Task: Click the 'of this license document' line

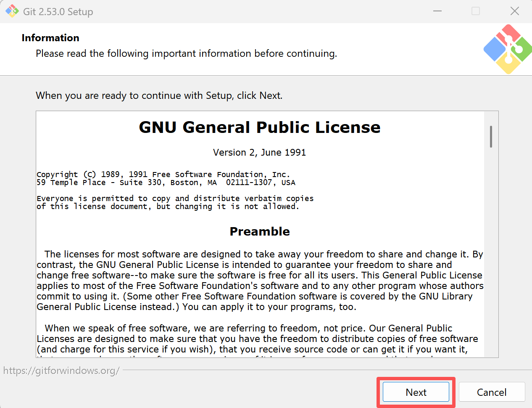Action: point(168,207)
